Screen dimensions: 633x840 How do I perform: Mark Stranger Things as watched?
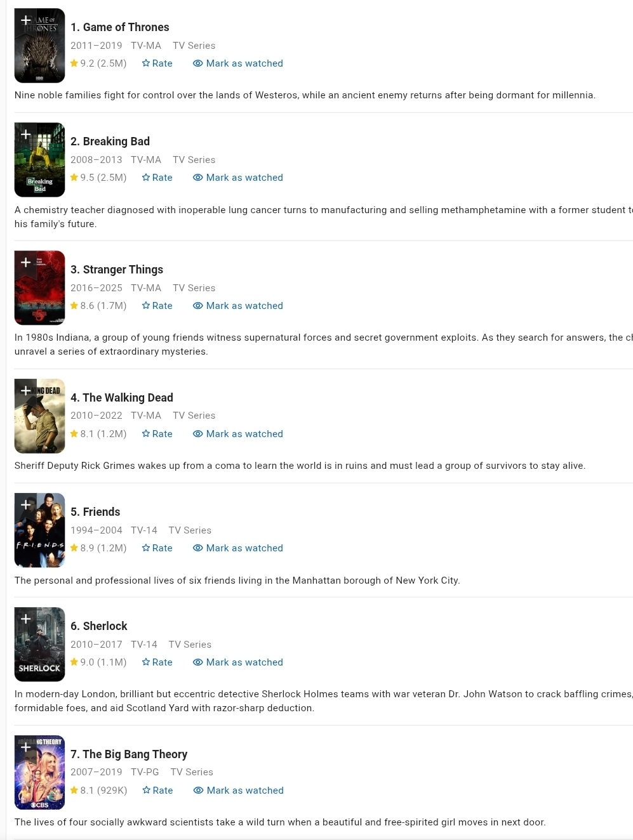click(238, 306)
